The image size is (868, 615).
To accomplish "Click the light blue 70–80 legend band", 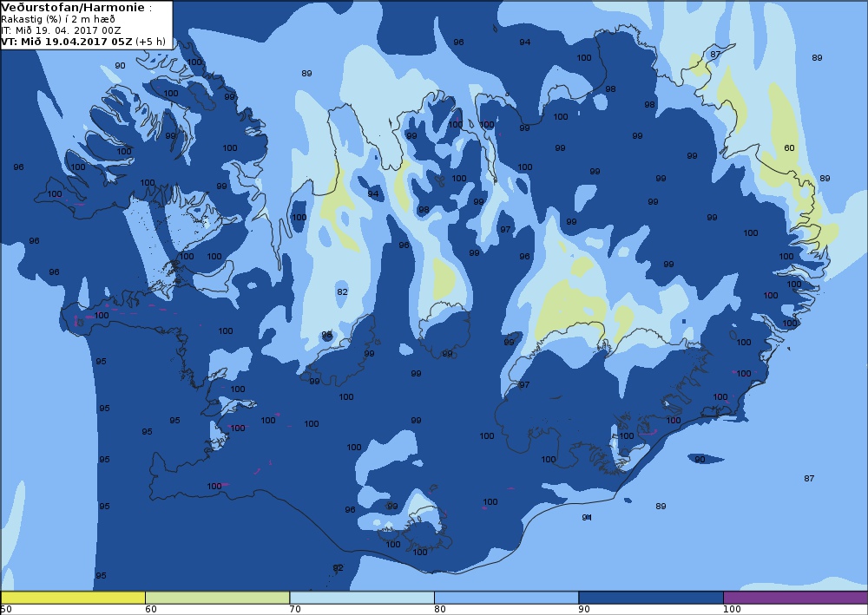I will coord(361,598).
